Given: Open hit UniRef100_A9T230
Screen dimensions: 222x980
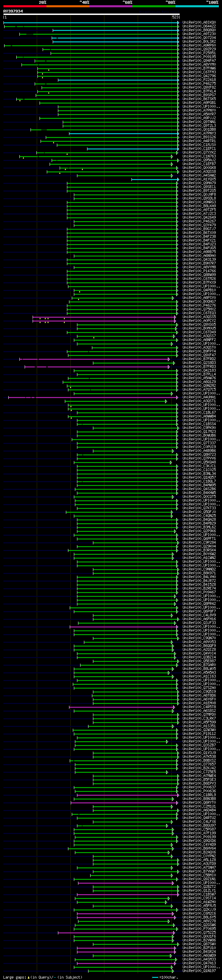Looking at the screenshot, I should [x=199, y=34].
